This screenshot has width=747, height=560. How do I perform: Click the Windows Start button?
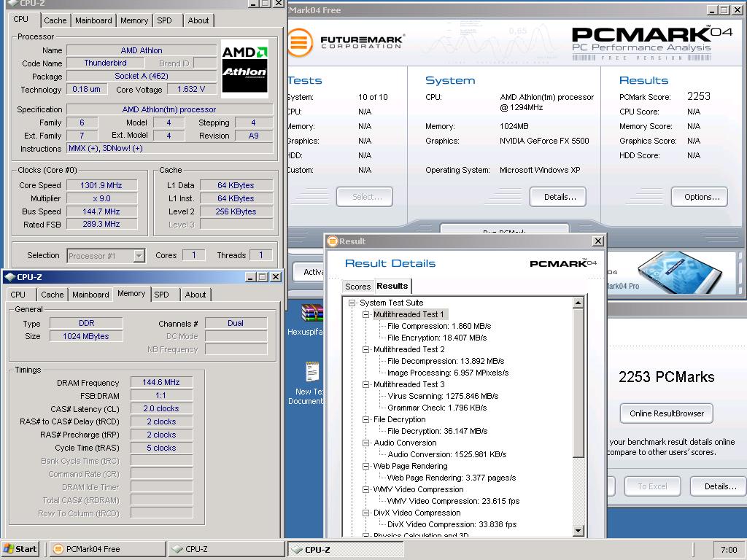point(20,549)
